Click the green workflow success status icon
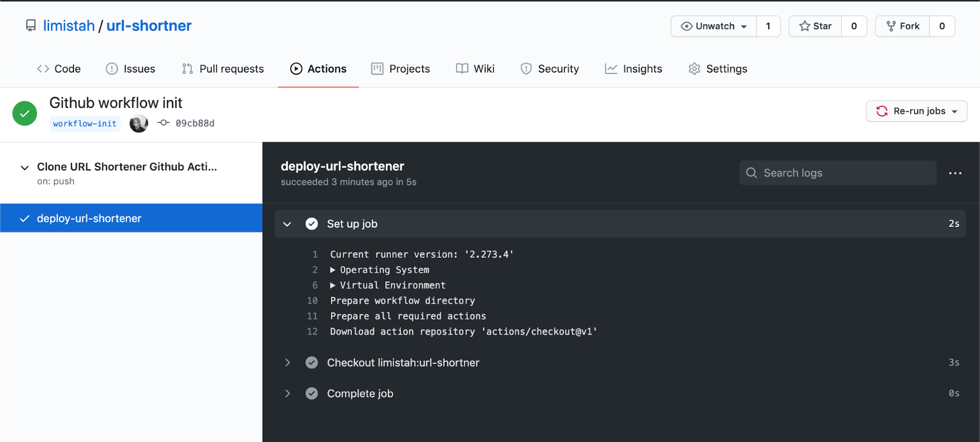Viewport: 980px width, 442px height. pos(25,114)
